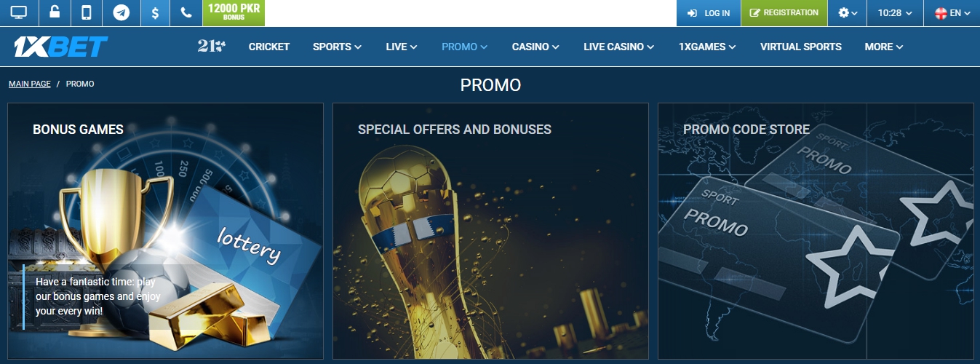
Task: Claim the 12000 PKR bonus banner
Action: 234,12
